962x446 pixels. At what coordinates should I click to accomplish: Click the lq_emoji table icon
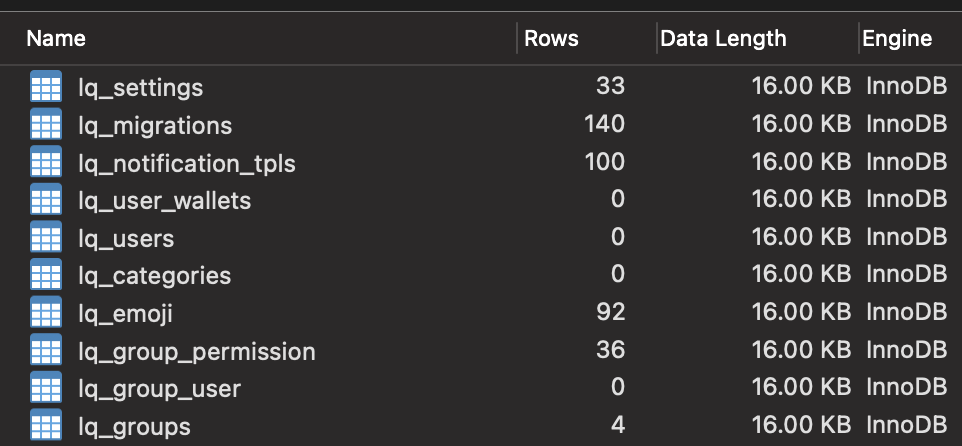click(x=46, y=312)
